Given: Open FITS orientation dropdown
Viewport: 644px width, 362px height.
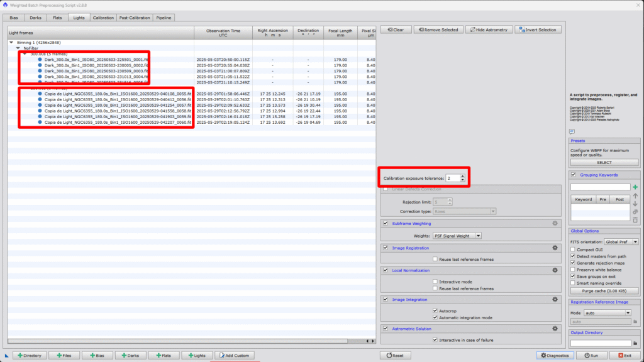Looking at the screenshot, I should (621, 241).
